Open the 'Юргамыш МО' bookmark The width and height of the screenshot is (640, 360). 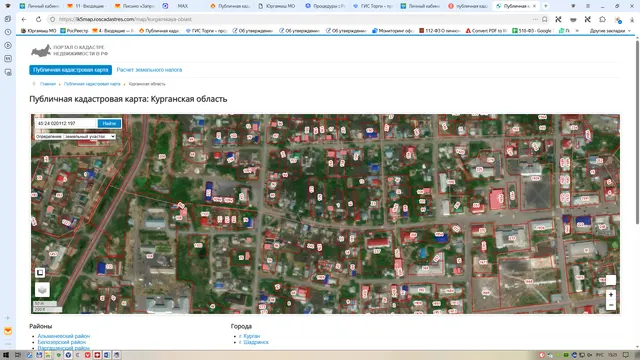tap(38, 31)
